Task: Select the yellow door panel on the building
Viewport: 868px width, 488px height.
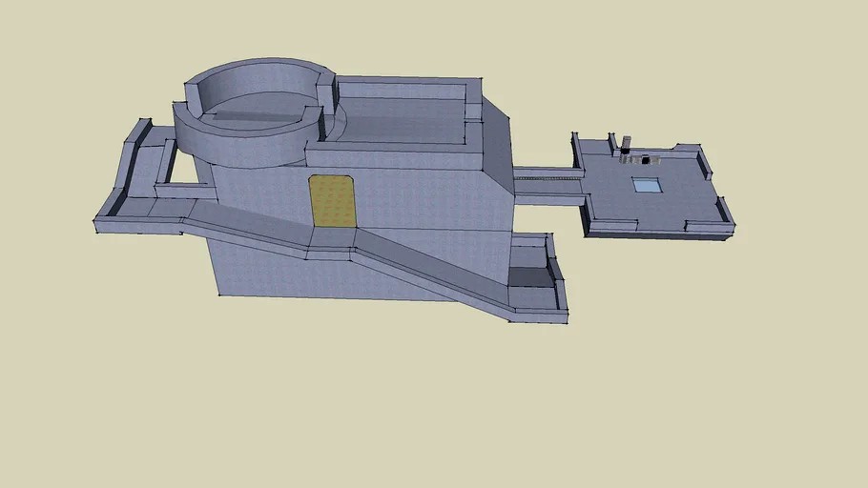Action: pos(332,201)
